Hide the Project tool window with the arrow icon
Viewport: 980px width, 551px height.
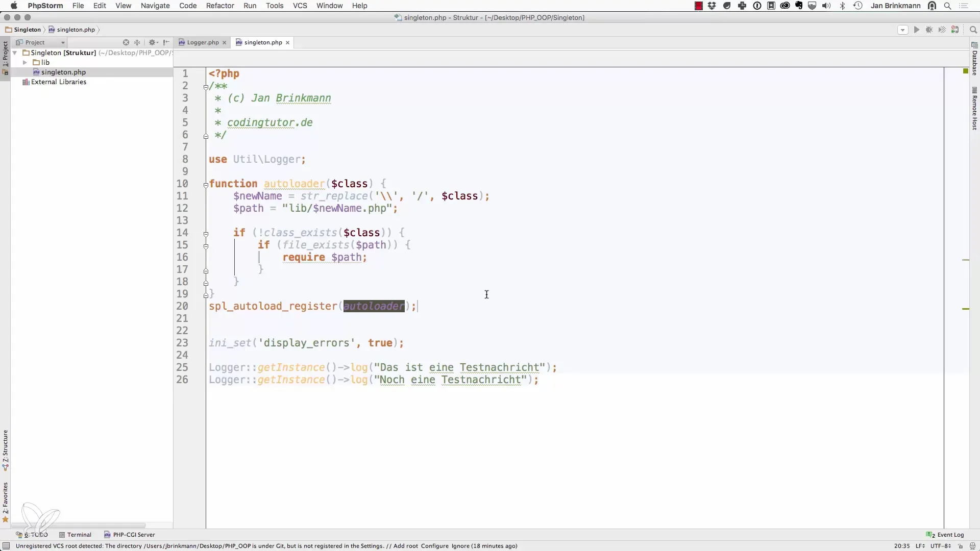click(166, 42)
